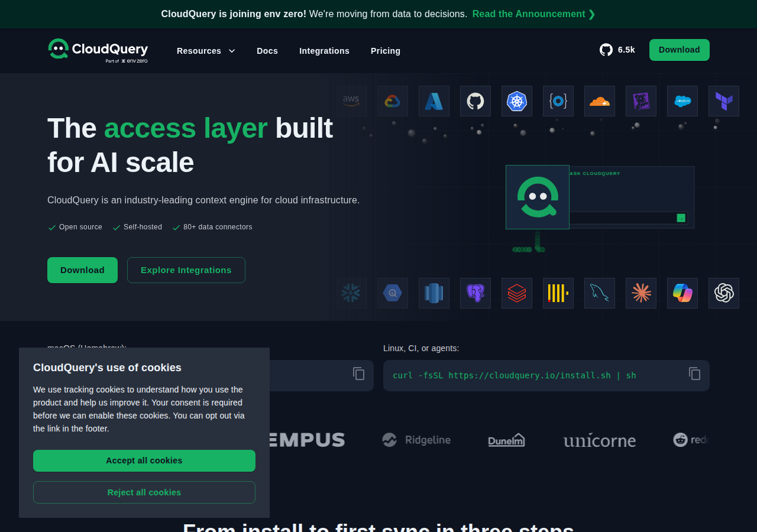The image size is (757, 532).
Task: Click the Salesforce cloud icon
Action: pos(682,101)
